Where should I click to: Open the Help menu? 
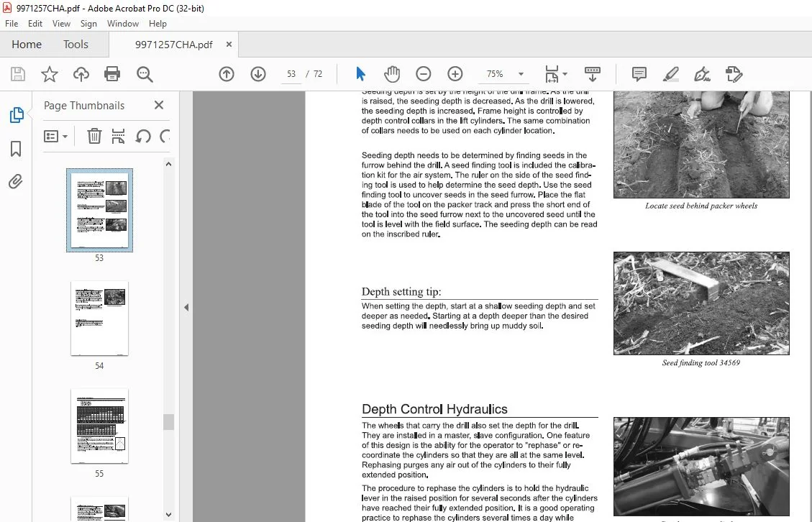tap(158, 24)
